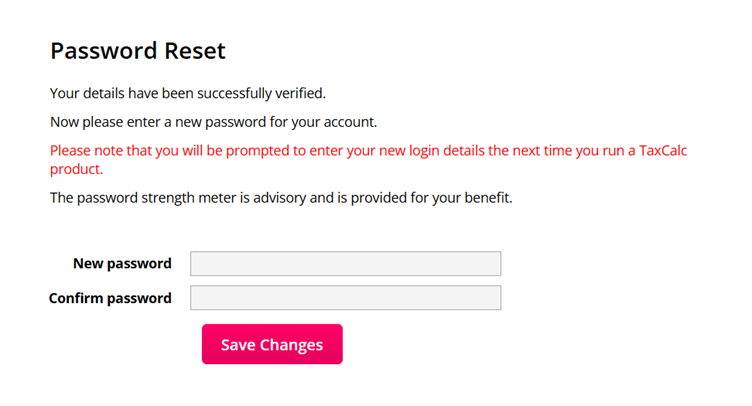This screenshot has width=752, height=406.
Task: Click the red login details notice
Action: pos(368,151)
